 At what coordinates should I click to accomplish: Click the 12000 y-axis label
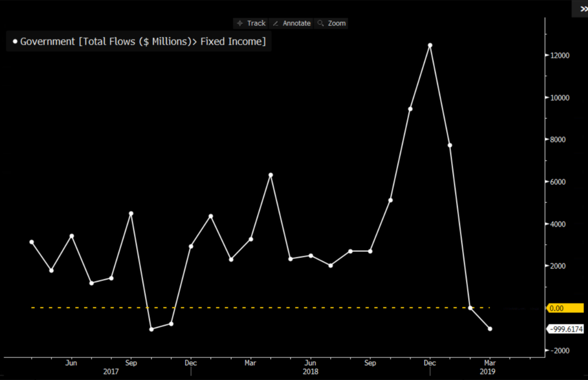[x=560, y=56]
